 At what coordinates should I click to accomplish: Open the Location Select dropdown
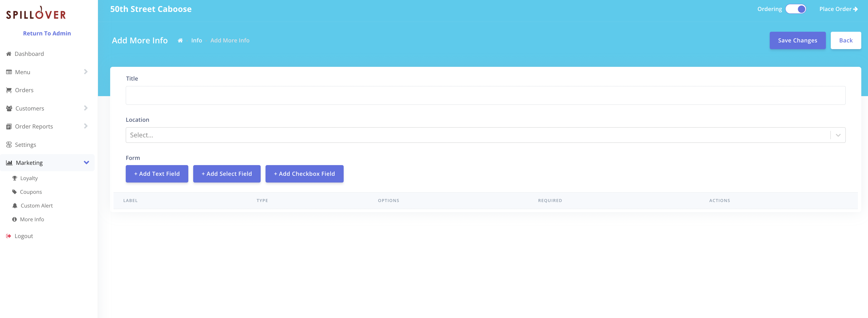click(486, 135)
